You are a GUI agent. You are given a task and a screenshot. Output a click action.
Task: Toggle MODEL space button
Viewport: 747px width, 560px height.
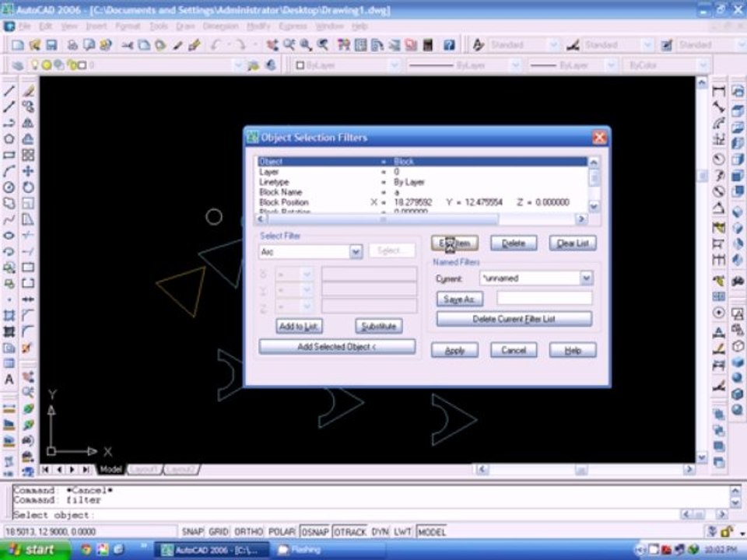pos(432,531)
